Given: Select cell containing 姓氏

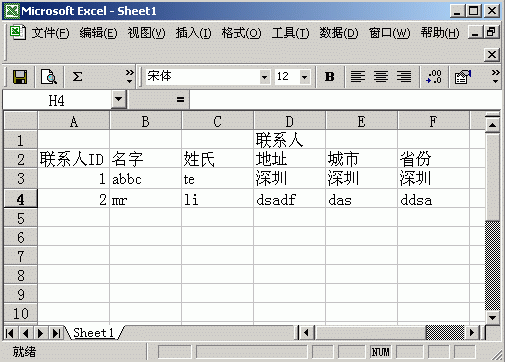Looking at the screenshot, I should point(217,159).
